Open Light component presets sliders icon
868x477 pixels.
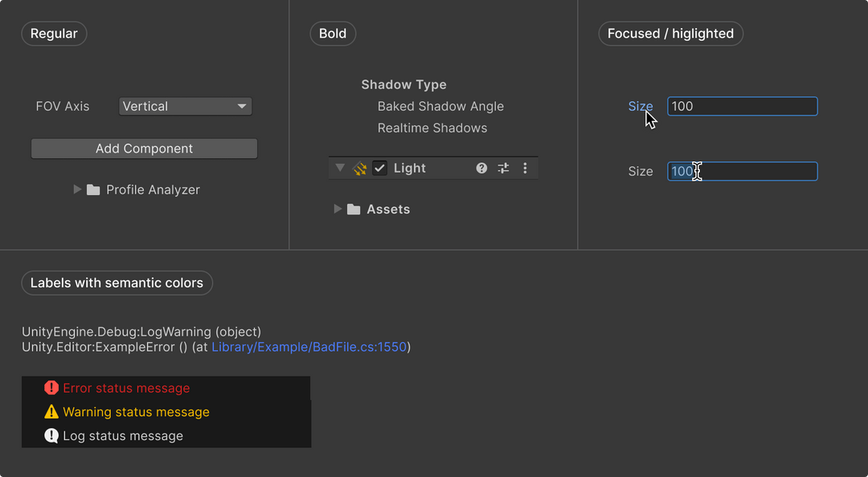[503, 169]
